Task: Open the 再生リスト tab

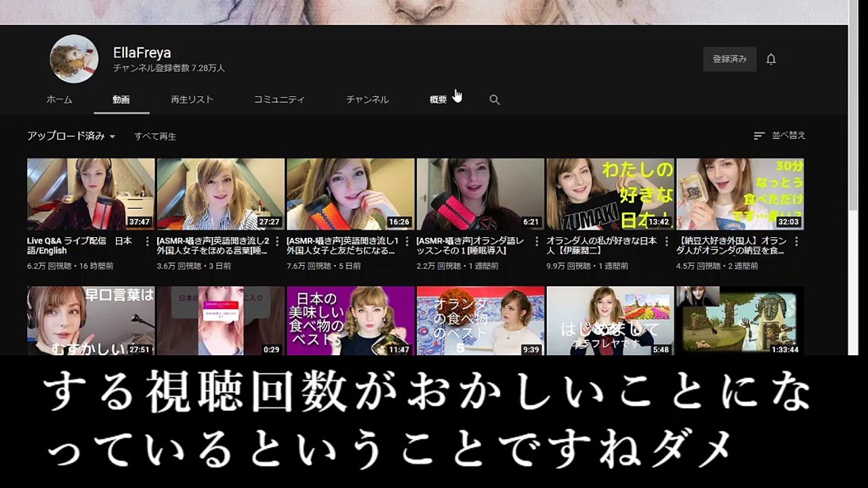Action: point(192,100)
